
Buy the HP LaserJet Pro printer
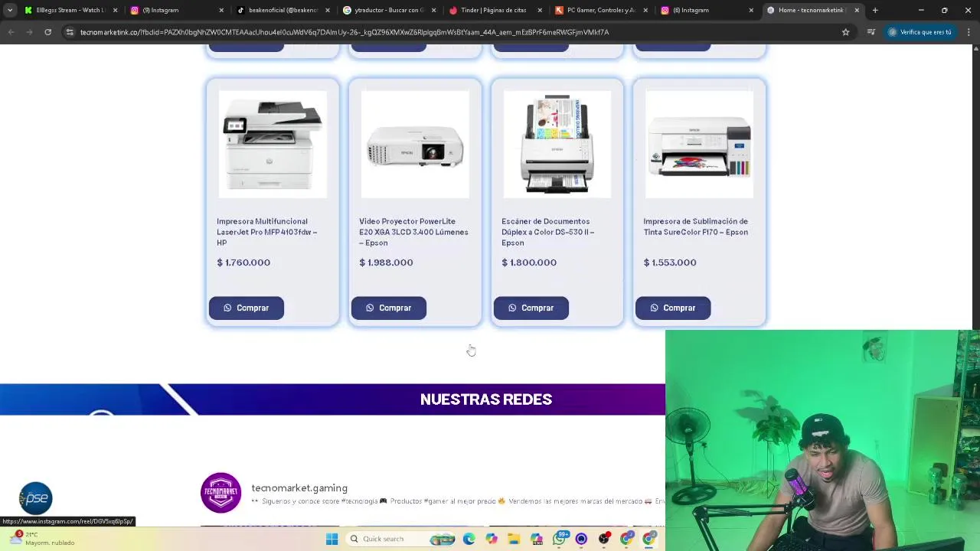tap(246, 308)
